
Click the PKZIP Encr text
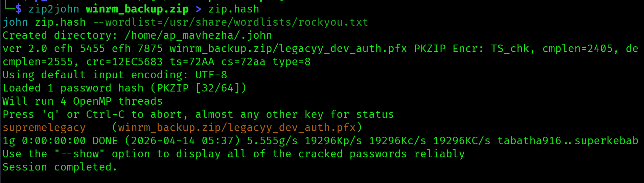(x=449, y=49)
